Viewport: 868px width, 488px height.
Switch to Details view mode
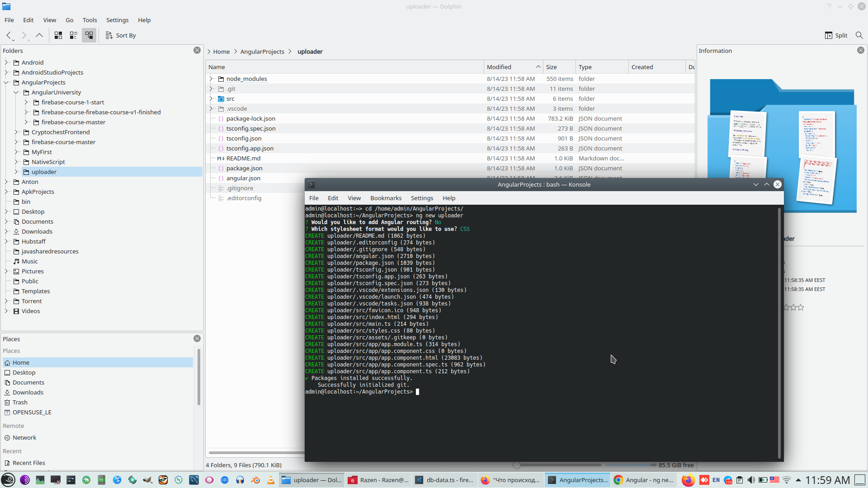point(89,35)
